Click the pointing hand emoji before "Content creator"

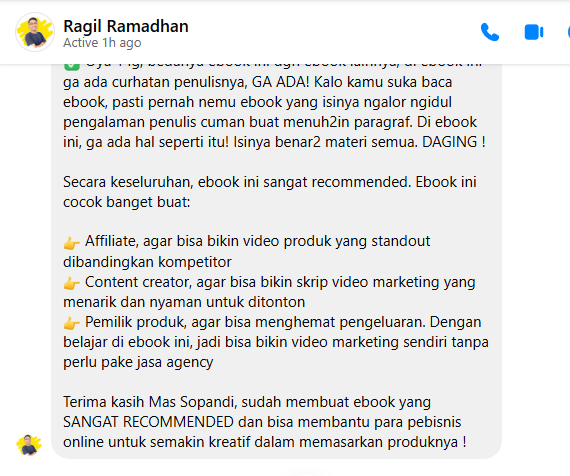pos(72,283)
